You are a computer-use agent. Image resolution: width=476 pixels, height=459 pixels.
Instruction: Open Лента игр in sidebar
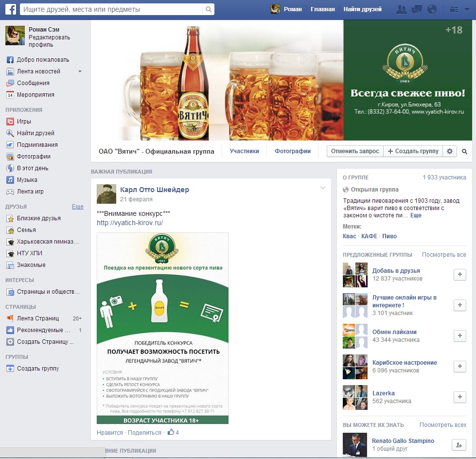(25, 192)
